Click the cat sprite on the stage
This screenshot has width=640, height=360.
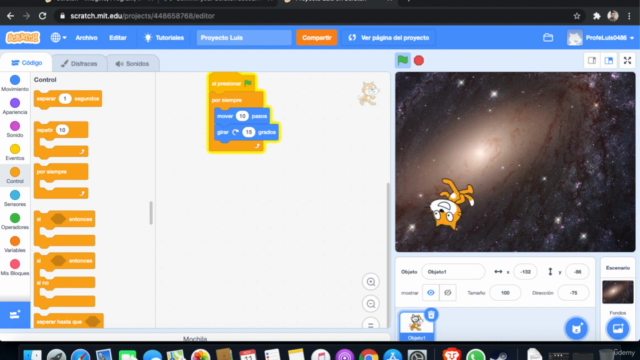452,204
